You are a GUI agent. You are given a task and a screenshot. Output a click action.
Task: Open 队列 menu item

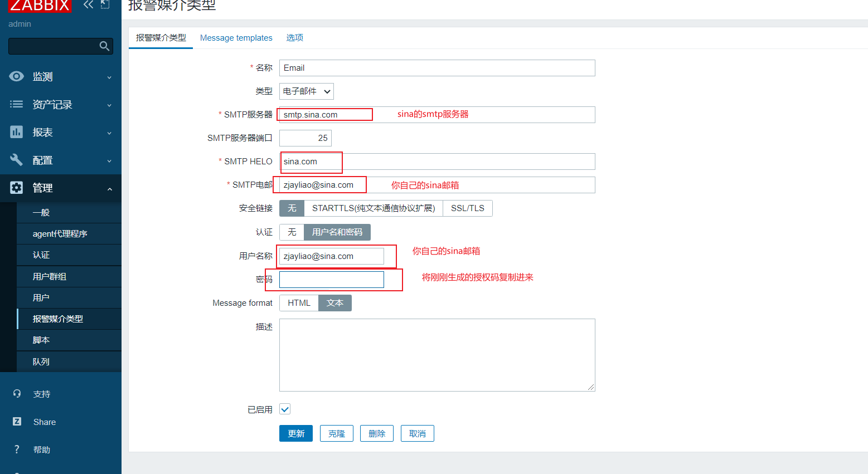coord(69,361)
